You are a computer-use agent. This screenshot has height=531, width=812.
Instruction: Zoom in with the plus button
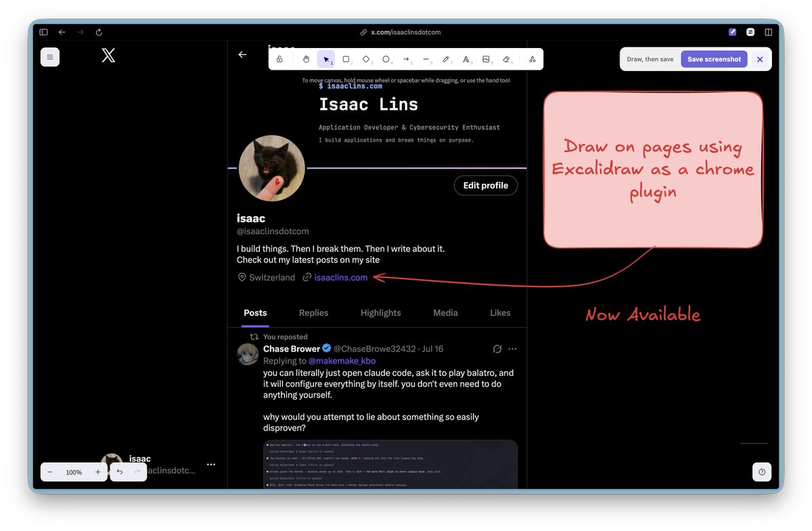pyautogui.click(x=97, y=472)
